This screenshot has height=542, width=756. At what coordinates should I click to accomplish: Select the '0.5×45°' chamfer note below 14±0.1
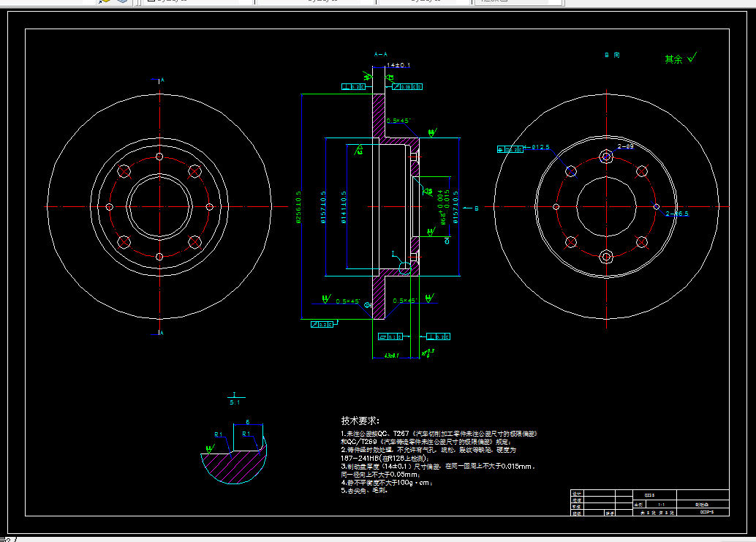click(398, 121)
